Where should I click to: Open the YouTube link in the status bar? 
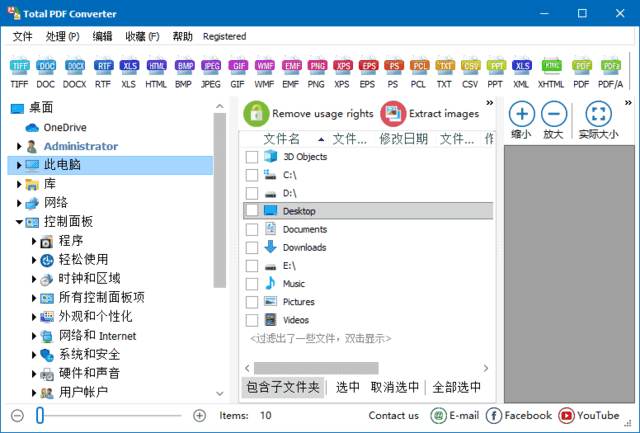coord(588,415)
